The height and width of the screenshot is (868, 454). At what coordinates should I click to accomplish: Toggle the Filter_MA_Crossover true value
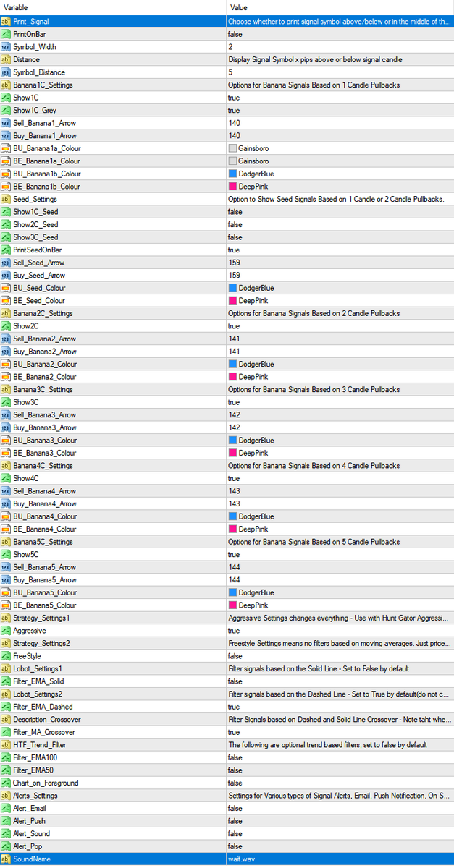click(x=234, y=732)
